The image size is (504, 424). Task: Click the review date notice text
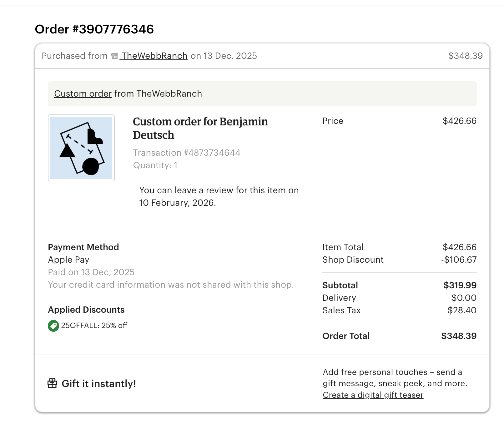(219, 197)
